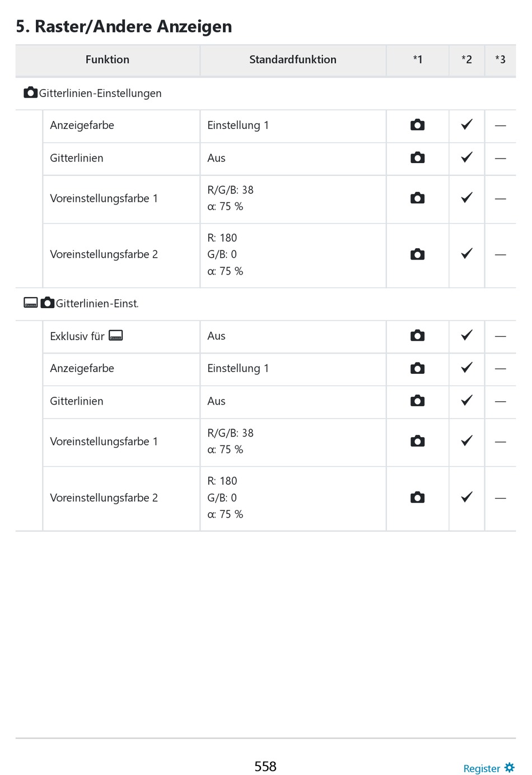Click the dash in the Exklusiv für row

click(500, 336)
